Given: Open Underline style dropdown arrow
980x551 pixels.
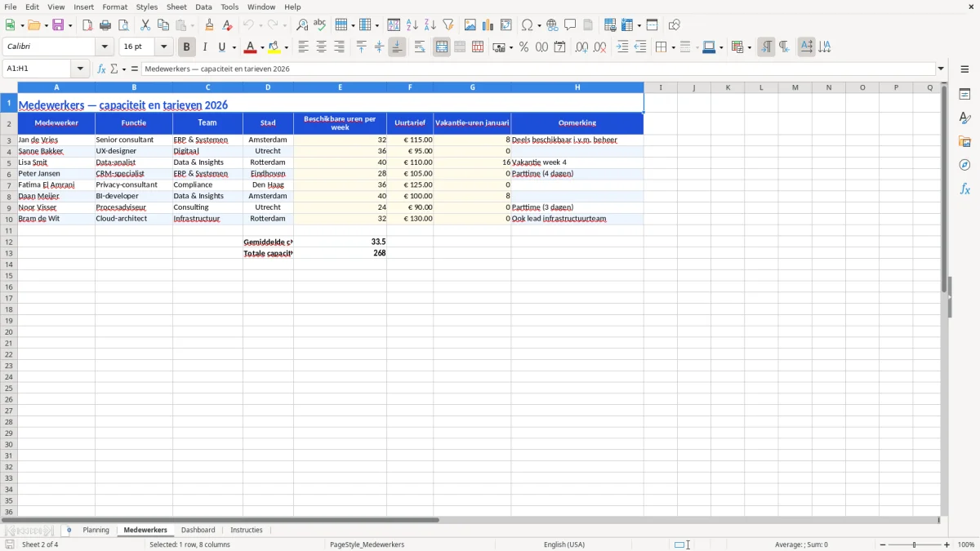Looking at the screenshot, I should coord(234,47).
